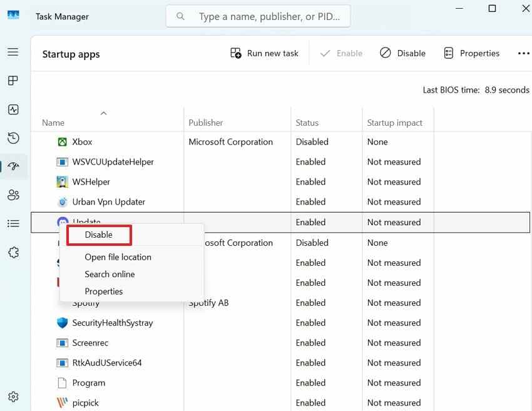This screenshot has height=411, width=532.
Task: Click Not measured in Screenrec row
Action: click(394, 343)
